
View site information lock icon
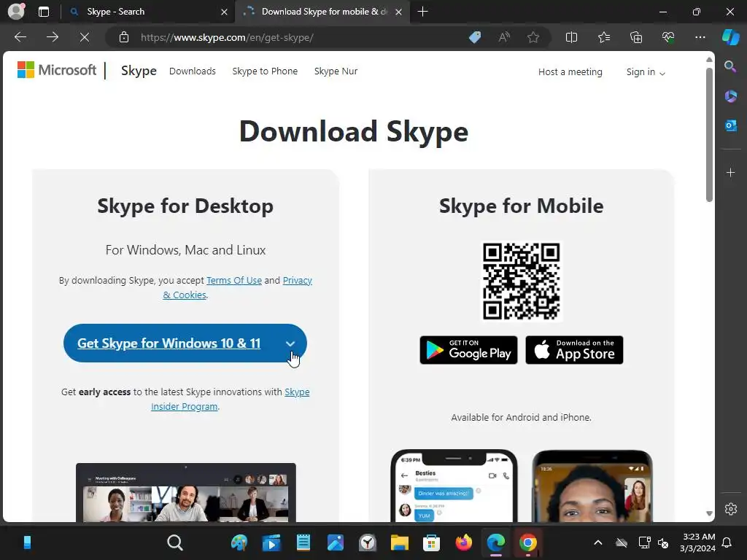pos(124,37)
